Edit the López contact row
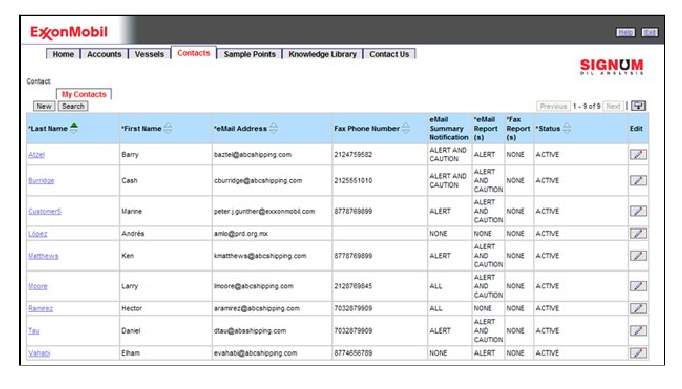682x389 pixels. [638, 234]
